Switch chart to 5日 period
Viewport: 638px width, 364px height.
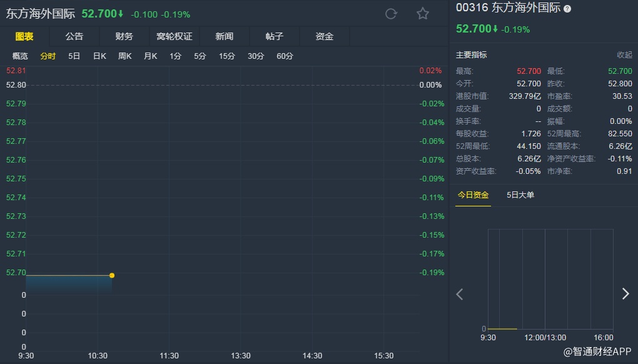74,56
